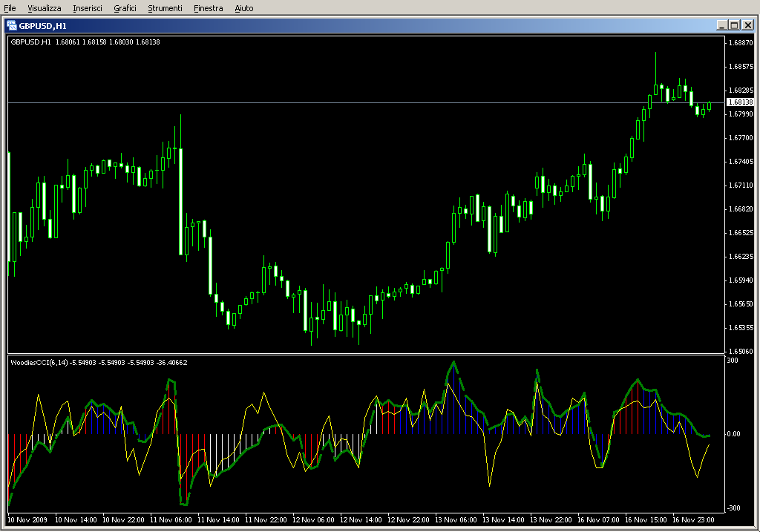Click the 16 Nov 15:00 time label
This screenshot has height=532, width=760.
646,520
